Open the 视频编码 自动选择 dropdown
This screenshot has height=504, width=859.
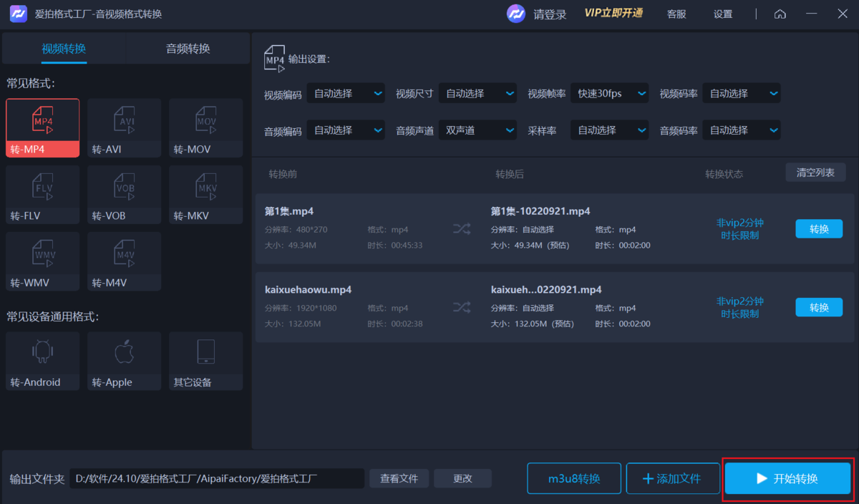tap(346, 93)
